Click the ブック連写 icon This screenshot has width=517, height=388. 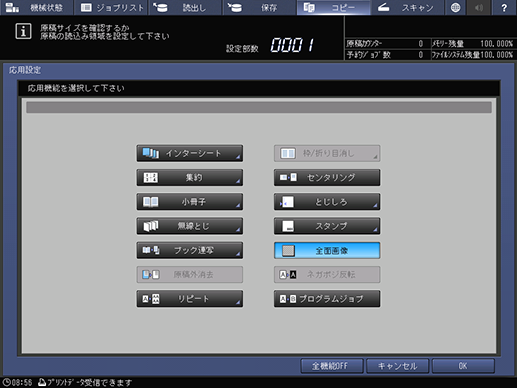coord(151,250)
